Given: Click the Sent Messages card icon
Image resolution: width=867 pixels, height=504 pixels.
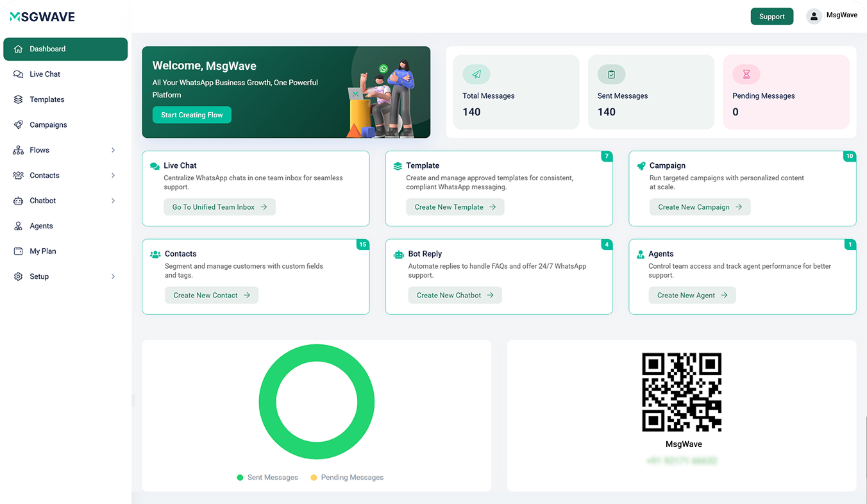Looking at the screenshot, I should (x=611, y=74).
